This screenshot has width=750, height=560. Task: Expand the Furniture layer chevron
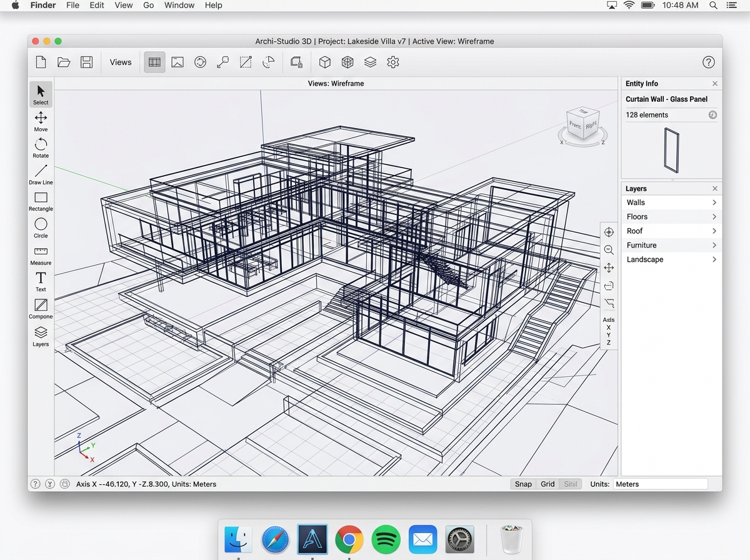coord(714,245)
